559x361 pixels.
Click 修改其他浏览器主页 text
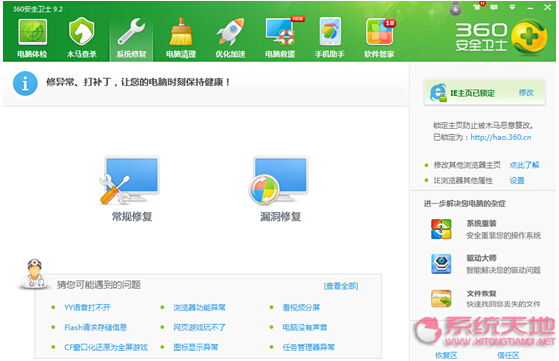click(467, 165)
